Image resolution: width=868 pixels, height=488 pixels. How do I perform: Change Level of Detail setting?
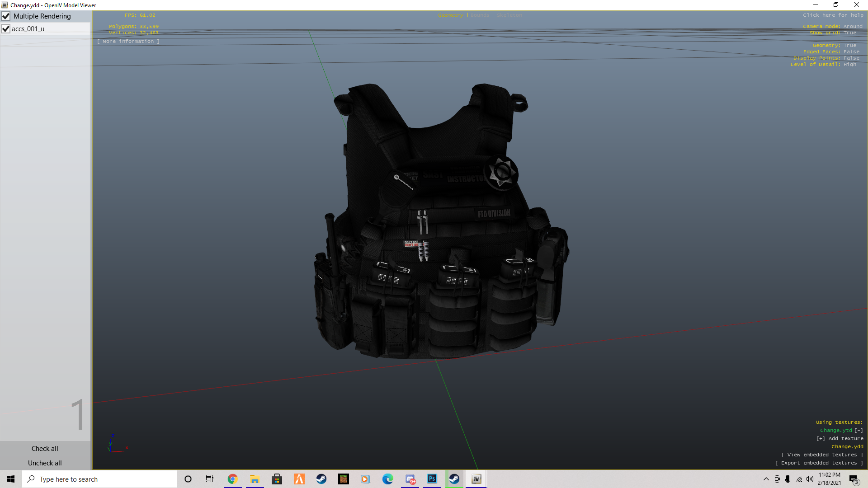[x=849, y=65]
